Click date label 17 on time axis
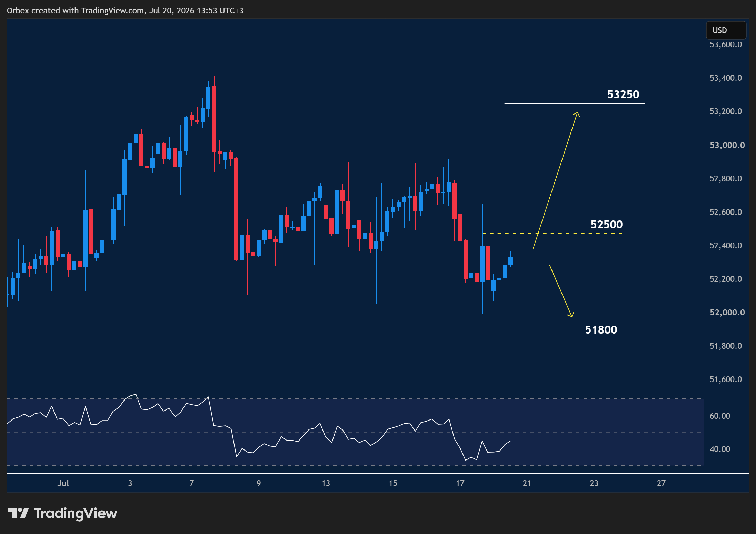This screenshot has width=756, height=534. point(460,483)
